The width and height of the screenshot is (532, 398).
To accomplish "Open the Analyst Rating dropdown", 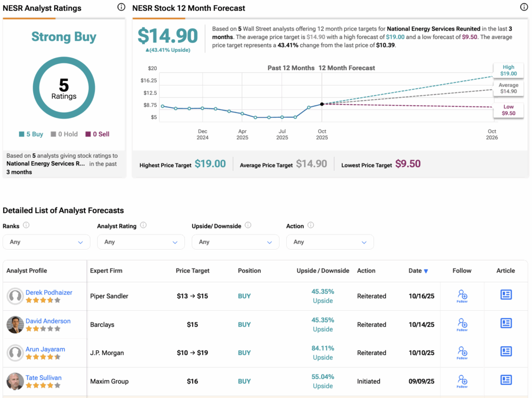I will tap(141, 242).
